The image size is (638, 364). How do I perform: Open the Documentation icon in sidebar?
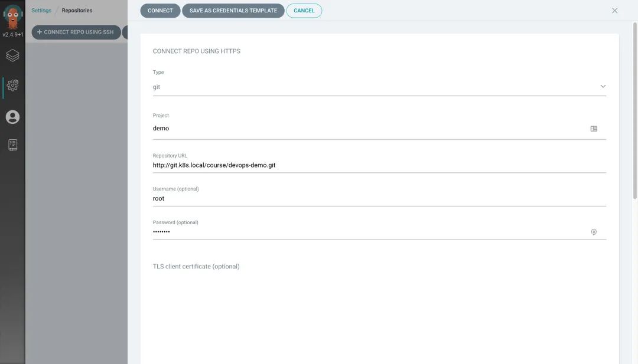click(x=12, y=145)
